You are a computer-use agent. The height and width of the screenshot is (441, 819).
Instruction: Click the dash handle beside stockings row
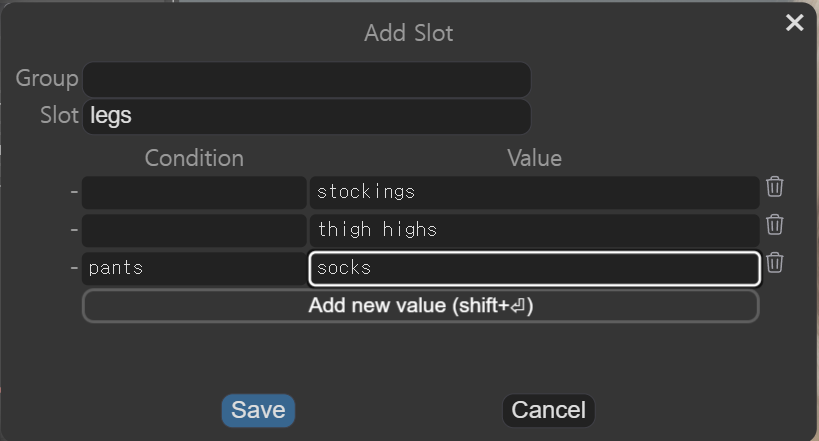click(74, 192)
